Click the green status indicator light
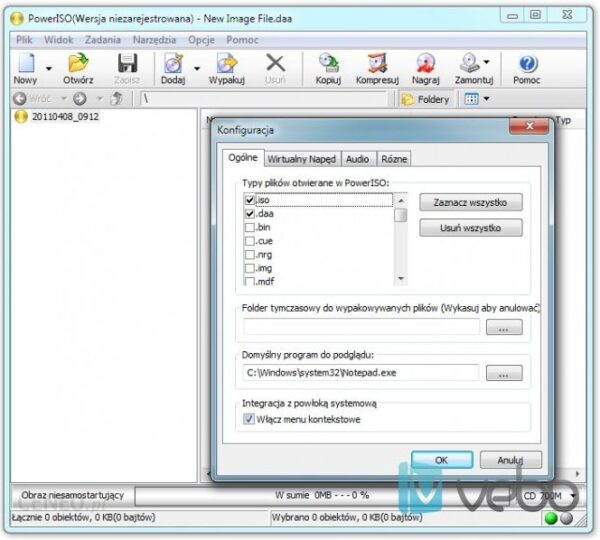Image resolution: width=600 pixels, height=540 pixels. (x=551, y=519)
